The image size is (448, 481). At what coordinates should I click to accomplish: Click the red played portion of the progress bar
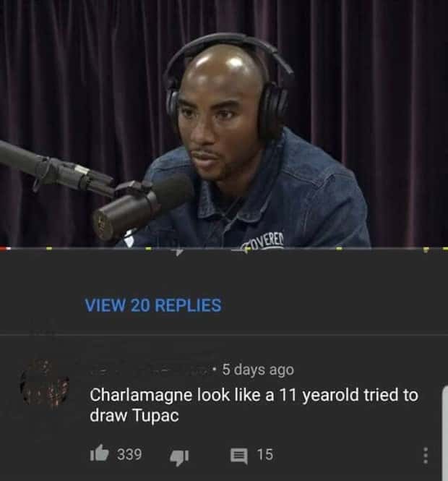point(6,248)
